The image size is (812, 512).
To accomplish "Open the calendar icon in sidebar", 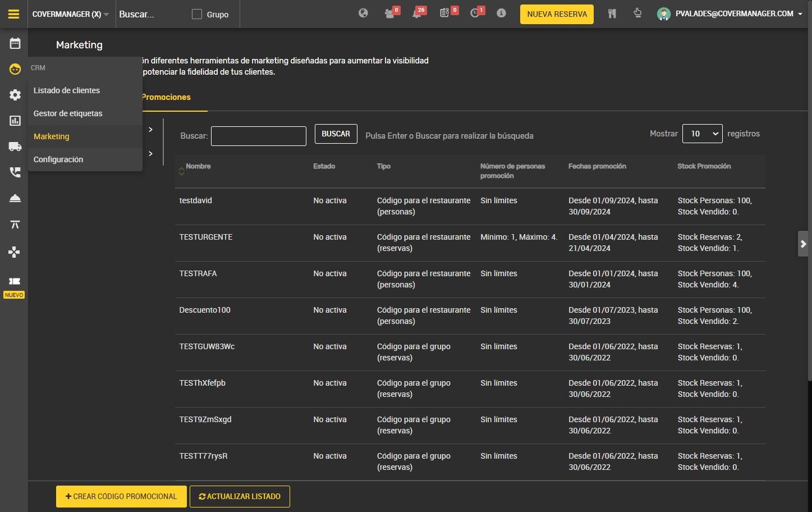I will tap(15, 43).
